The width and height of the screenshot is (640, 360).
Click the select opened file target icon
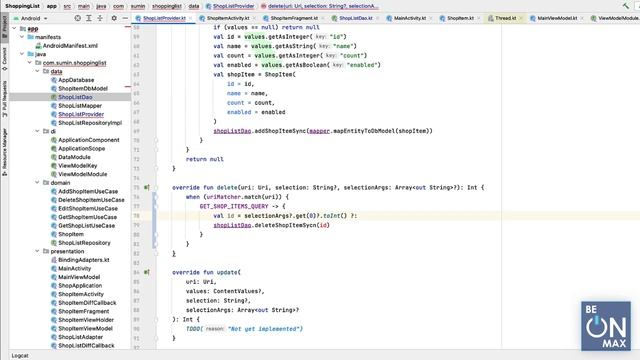(x=78, y=18)
